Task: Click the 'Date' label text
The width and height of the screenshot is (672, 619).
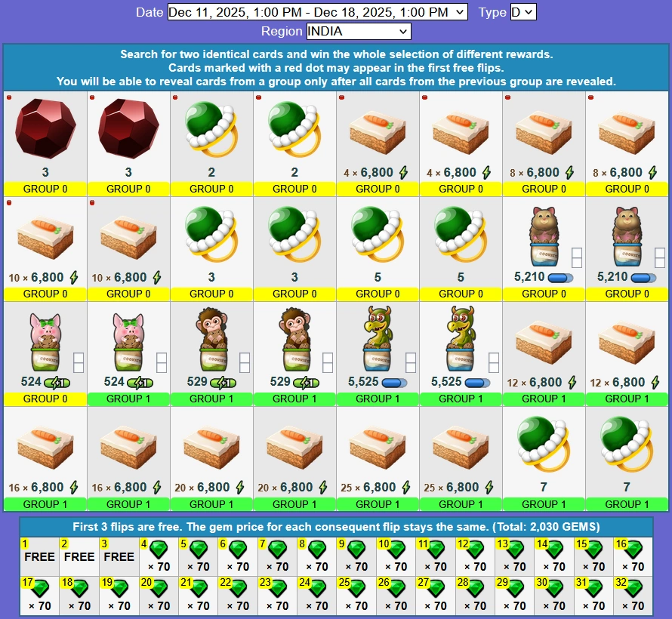Action: point(150,12)
